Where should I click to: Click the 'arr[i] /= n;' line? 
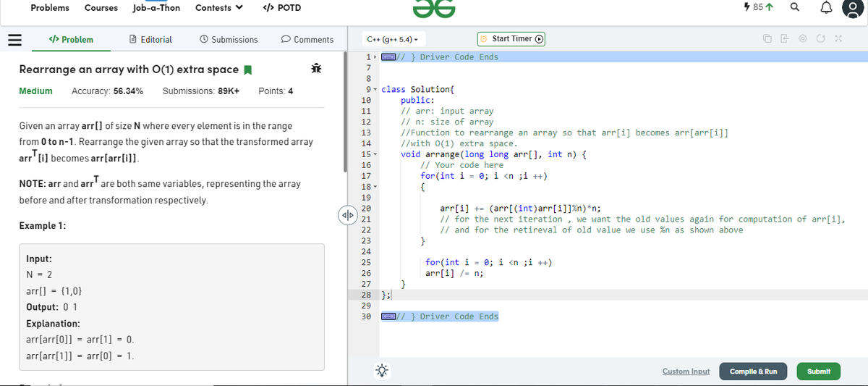point(454,273)
